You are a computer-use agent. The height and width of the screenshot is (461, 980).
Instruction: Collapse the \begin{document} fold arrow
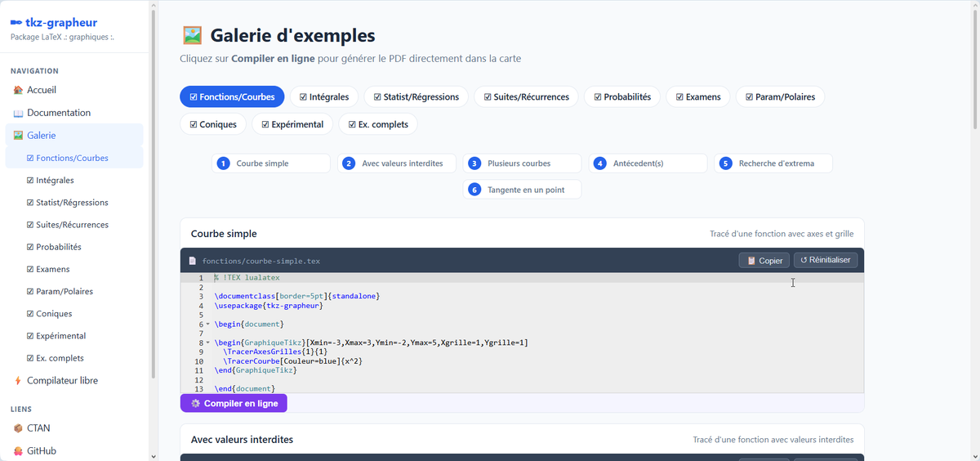[207, 324]
